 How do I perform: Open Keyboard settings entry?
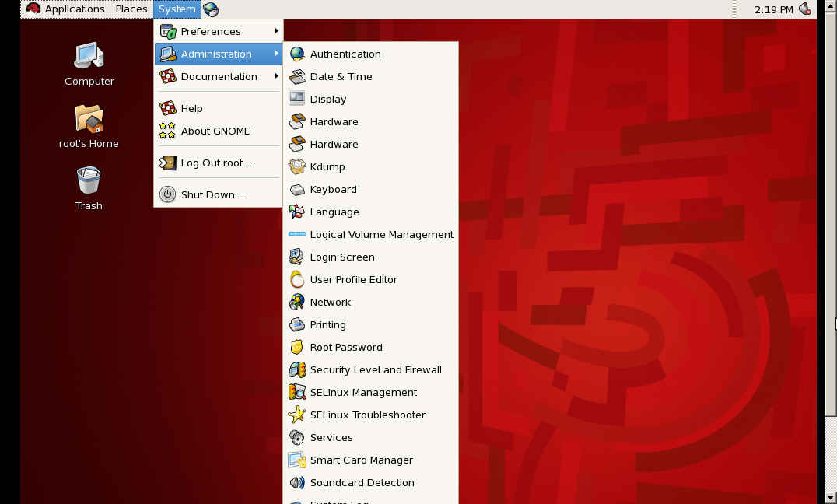pyautogui.click(x=370, y=190)
